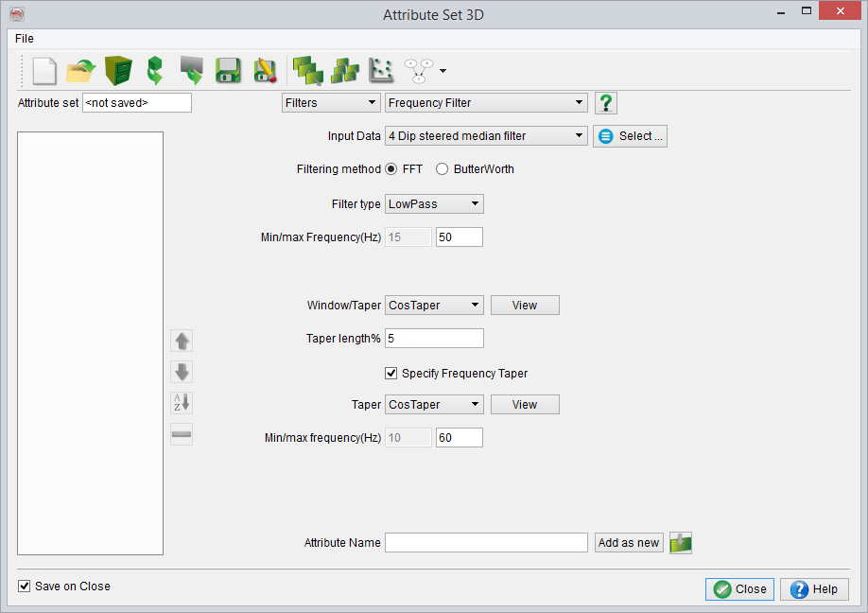Click the Add as new button

click(629, 543)
